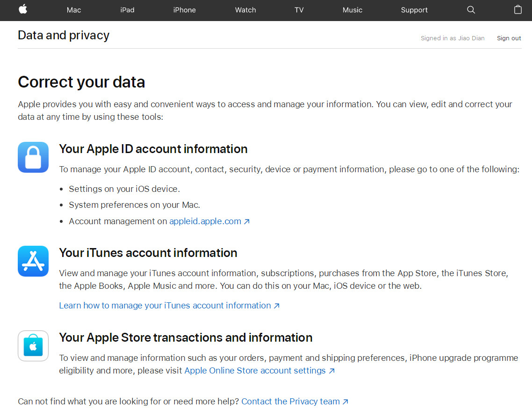Screen dimensions: 532x410
Task: Open the Watch section
Action: tap(245, 10)
